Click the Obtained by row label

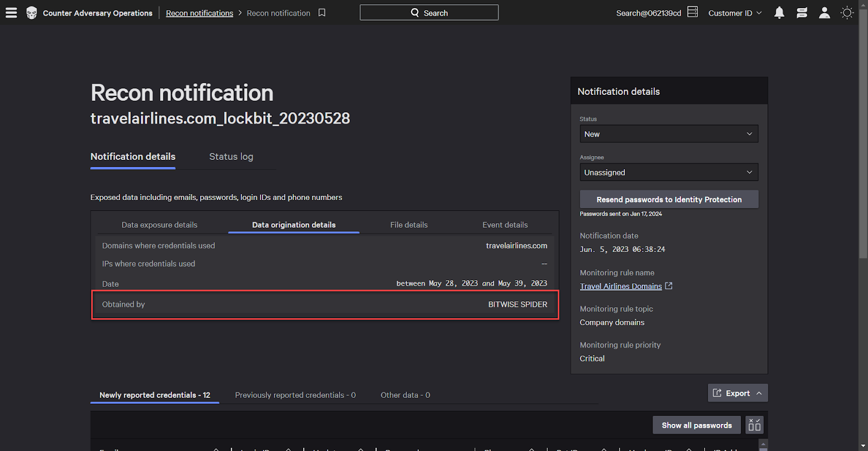(124, 305)
